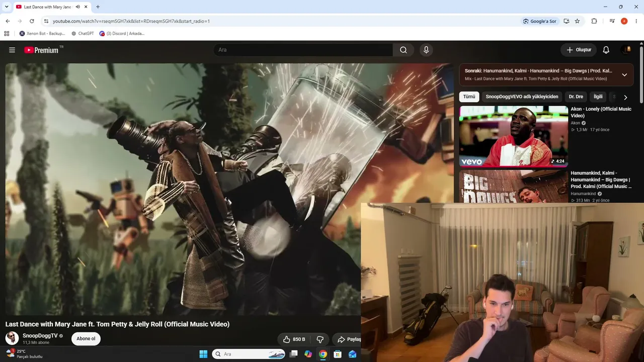Open a new browser tab
The width and height of the screenshot is (644, 362).
[98, 7]
